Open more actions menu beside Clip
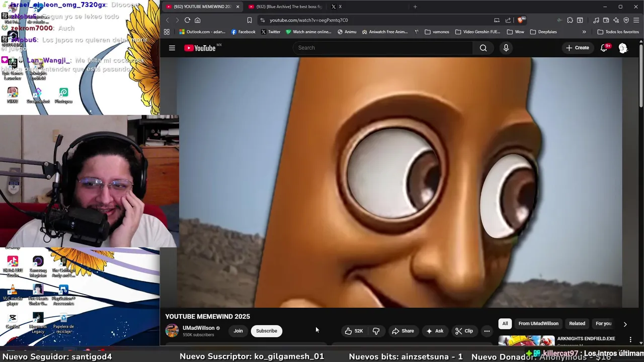 pos(487,331)
